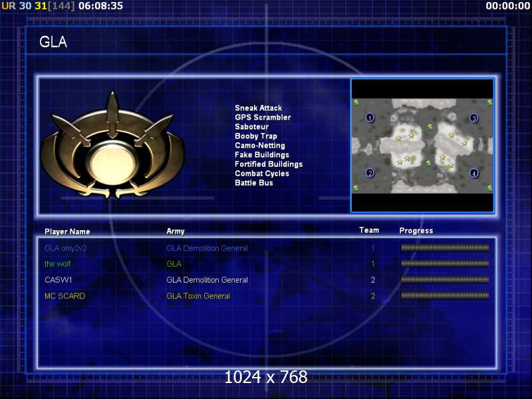This screenshot has width=532, height=399.
Task: Click the GLA title heading
Action: pos(53,42)
